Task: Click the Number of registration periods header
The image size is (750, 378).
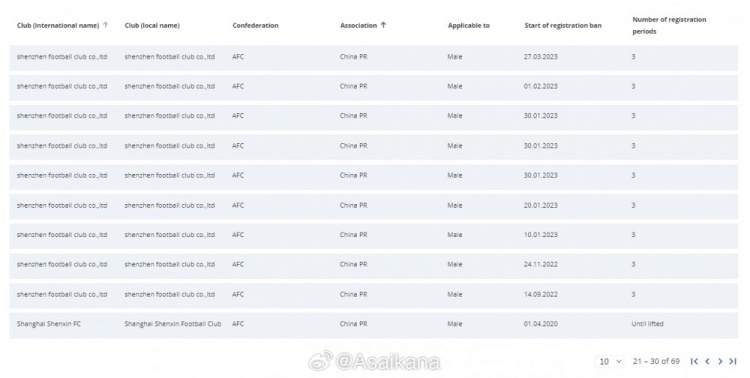Action: click(669, 25)
